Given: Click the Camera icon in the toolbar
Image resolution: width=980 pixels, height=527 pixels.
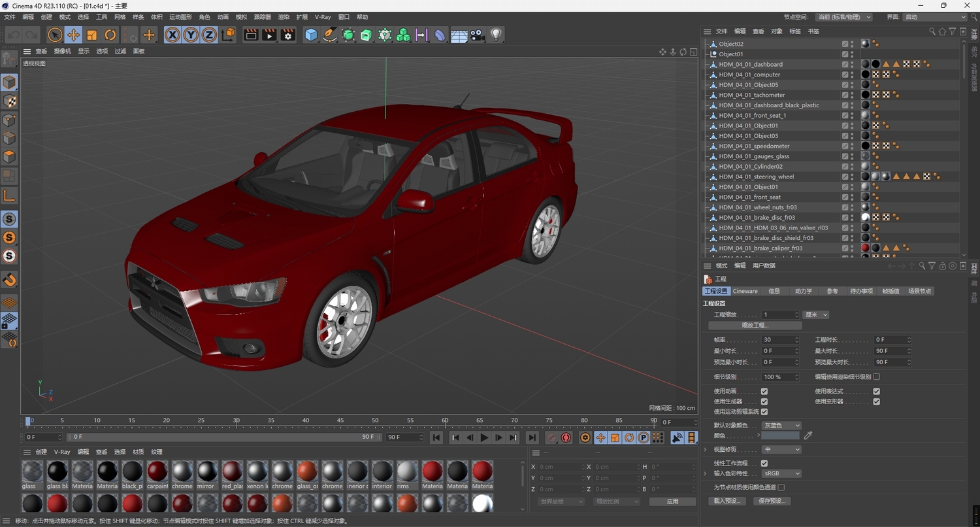Looking at the screenshot, I should [477, 35].
